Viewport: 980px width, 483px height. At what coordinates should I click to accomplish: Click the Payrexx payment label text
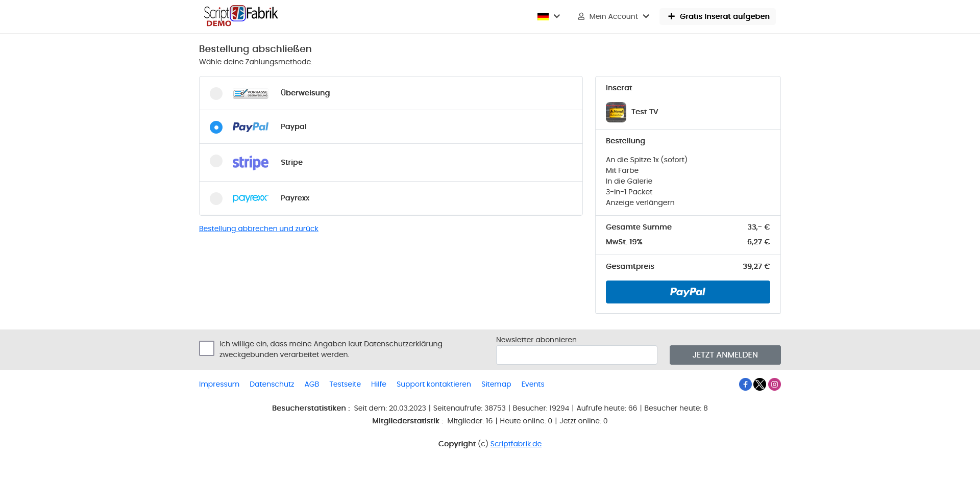click(x=295, y=198)
